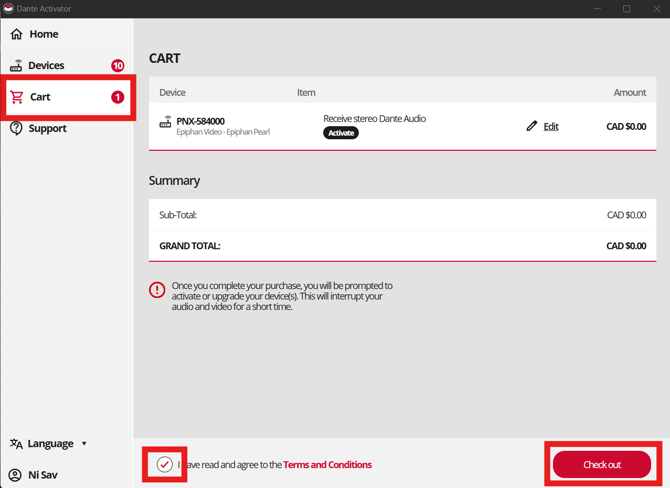This screenshot has width=670, height=488.
Task: Click the Devices count badge showing 10
Action: click(118, 65)
